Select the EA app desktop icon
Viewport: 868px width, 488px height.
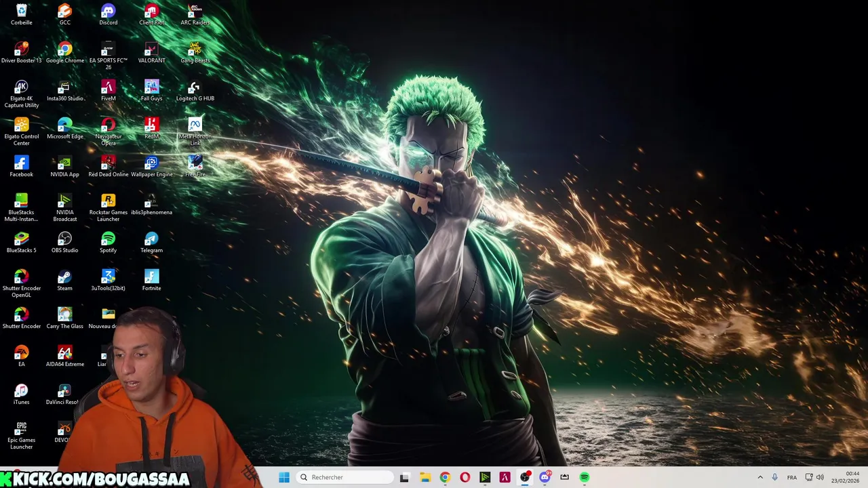pos(21,357)
